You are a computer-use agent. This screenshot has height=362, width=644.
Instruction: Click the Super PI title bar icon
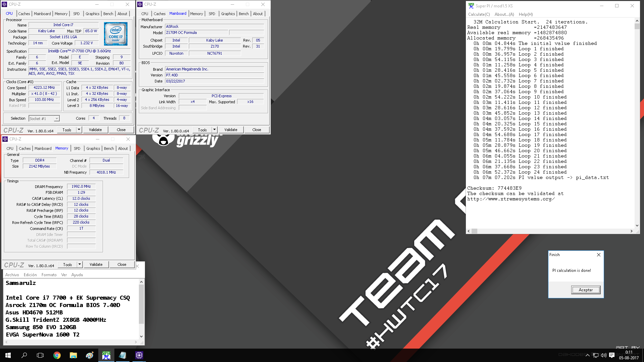tap(471, 6)
